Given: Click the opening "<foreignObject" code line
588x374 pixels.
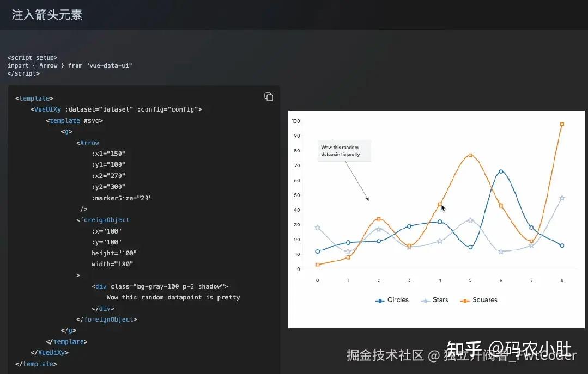Looking at the screenshot, I should pos(103,220).
